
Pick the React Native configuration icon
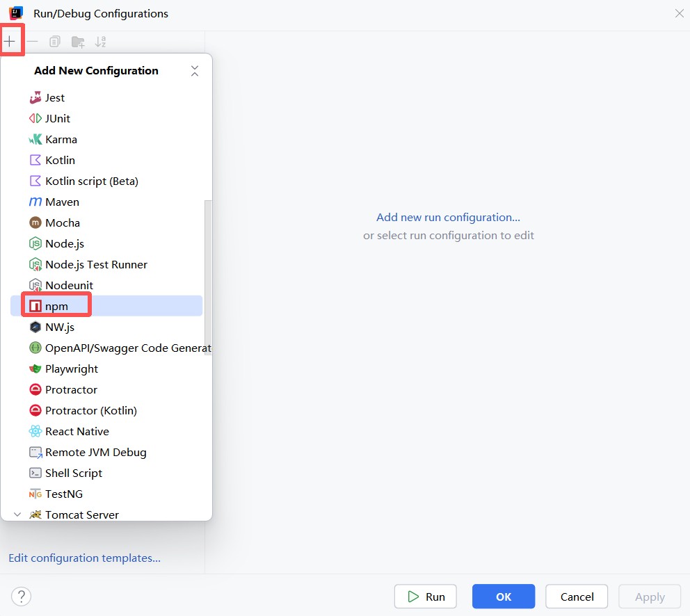(x=35, y=431)
